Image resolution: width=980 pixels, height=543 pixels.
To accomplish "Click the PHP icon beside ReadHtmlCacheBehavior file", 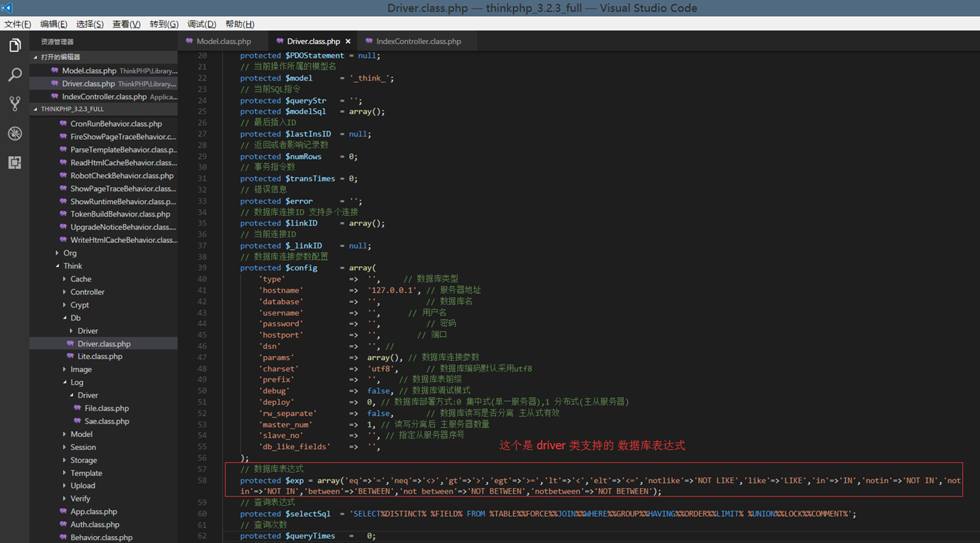I will [x=63, y=162].
